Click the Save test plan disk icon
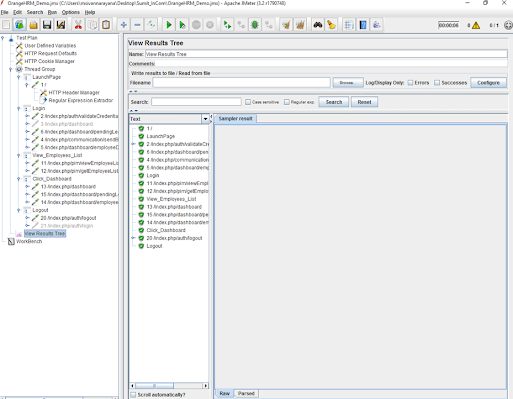 (47, 25)
